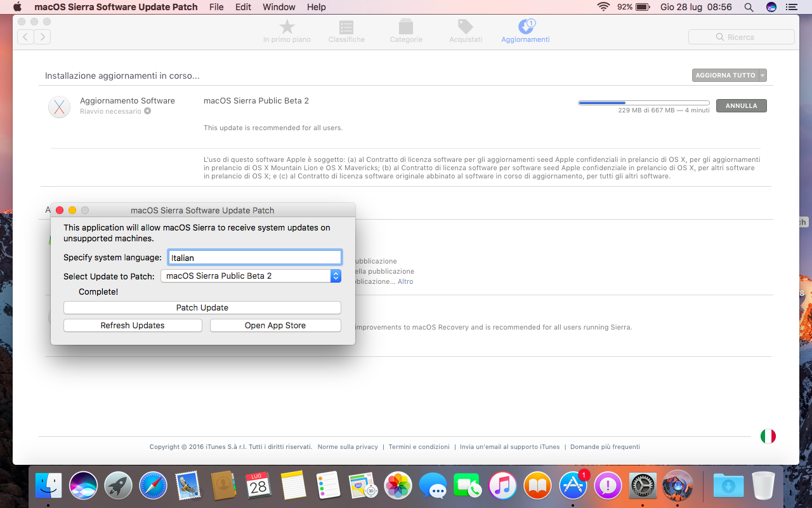812x508 pixels.
Task: Open the Help menu
Action: pyautogui.click(x=317, y=7)
